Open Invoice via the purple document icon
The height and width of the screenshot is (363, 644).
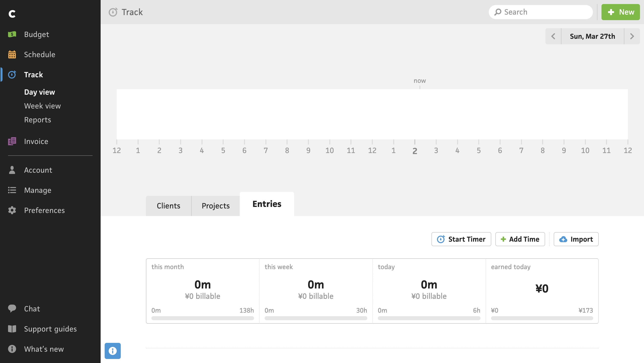coord(12,141)
